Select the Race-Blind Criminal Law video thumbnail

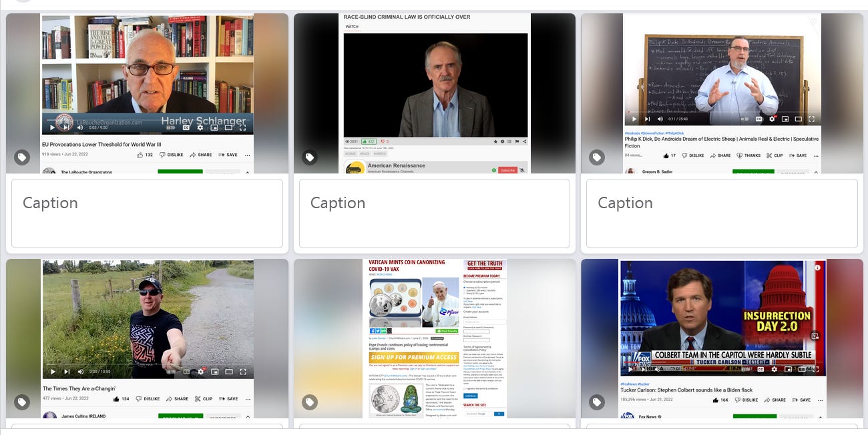click(435, 93)
